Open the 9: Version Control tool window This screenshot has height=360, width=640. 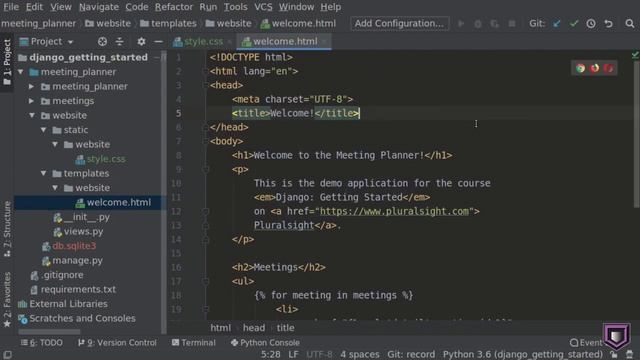[117, 343]
